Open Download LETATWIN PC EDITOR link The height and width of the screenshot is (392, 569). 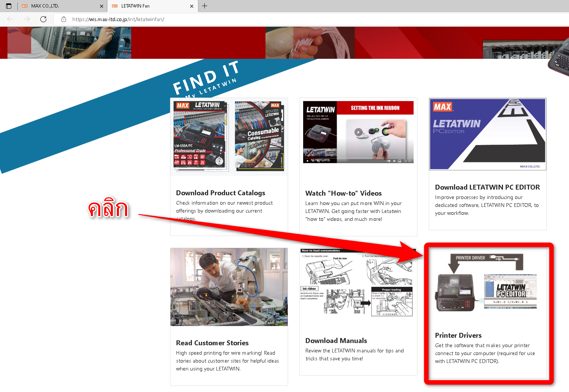pyautogui.click(x=488, y=187)
